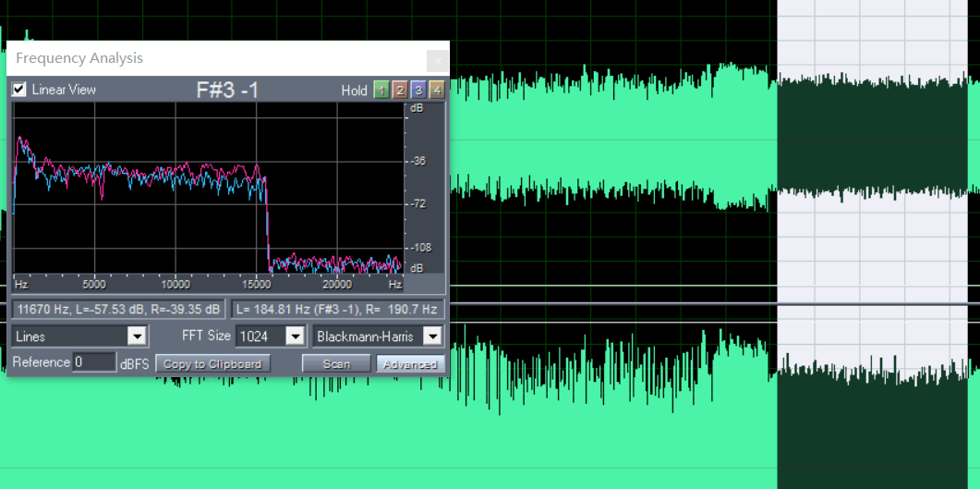Activate the yellow Hold 4 button
The width and height of the screenshot is (980, 489).
click(436, 90)
